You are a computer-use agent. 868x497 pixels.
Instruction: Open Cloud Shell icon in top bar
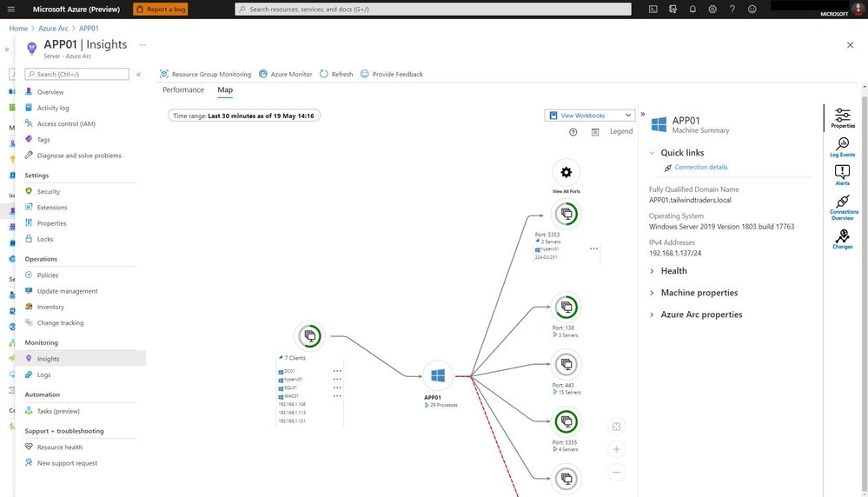653,9
